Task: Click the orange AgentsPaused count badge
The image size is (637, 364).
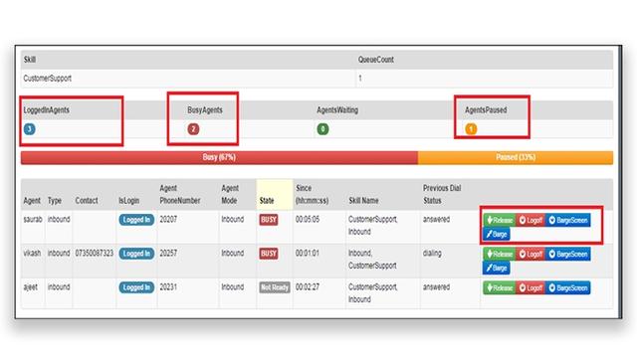Action: point(471,129)
